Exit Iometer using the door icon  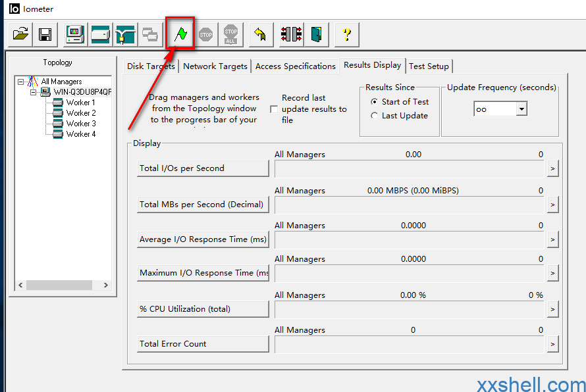point(316,34)
